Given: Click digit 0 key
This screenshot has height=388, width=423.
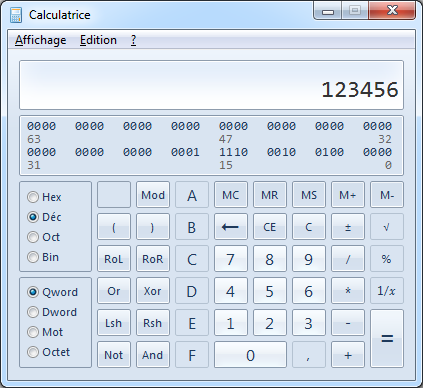Looking at the screenshot, I should coord(250,355).
